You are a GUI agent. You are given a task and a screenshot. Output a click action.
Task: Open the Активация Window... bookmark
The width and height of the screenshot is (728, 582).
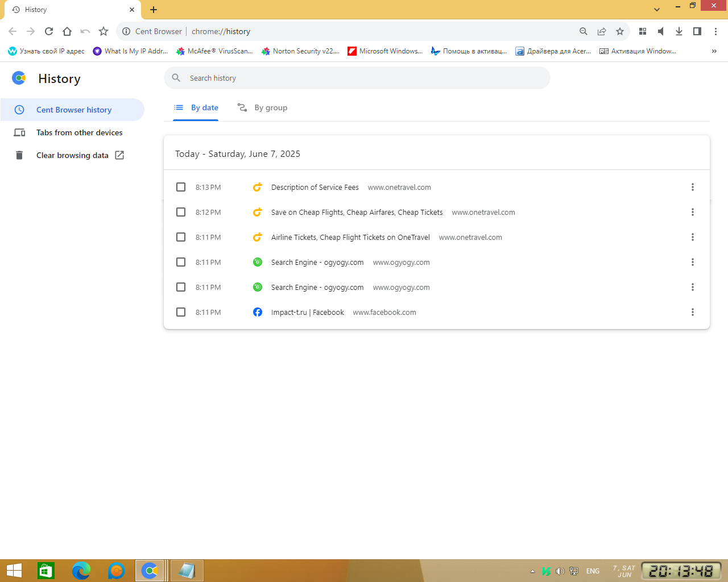(638, 51)
